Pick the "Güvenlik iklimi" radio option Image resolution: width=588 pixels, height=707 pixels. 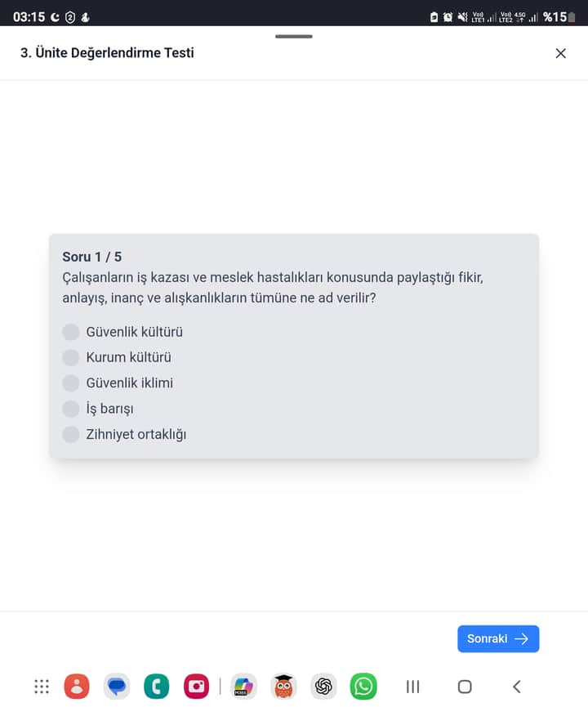(x=71, y=383)
